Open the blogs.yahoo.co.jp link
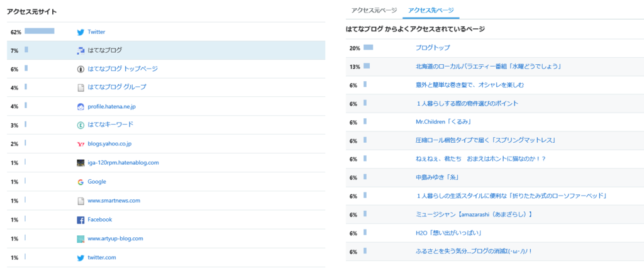The height and width of the screenshot is (268, 644). click(109, 144)
